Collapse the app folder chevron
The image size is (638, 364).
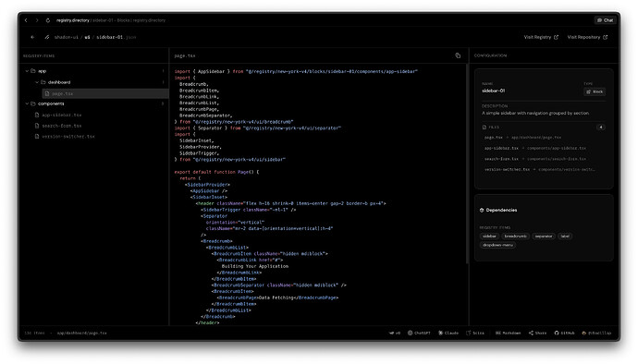[27, 71]
